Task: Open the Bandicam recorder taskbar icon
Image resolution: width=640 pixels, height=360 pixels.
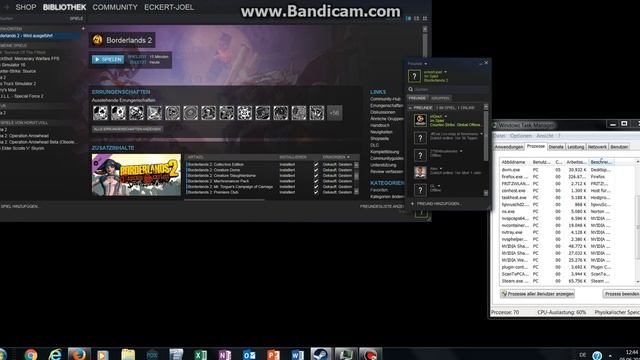Action: click(x=370, y=354)
